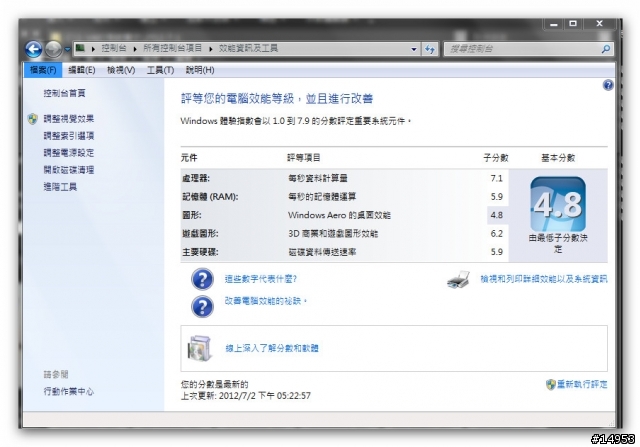Expand arrow after 控制台 breadcrumb
Screen dimensions: 640x447
point(135,49)
